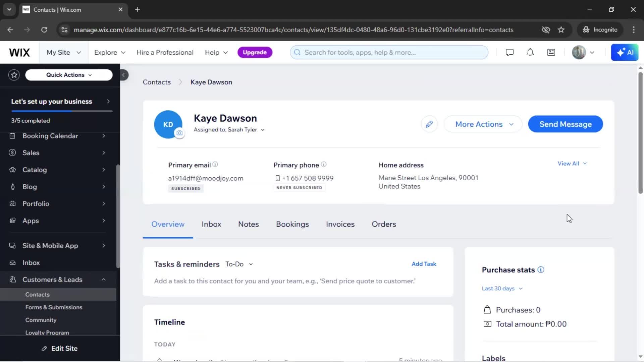Click the Portfolio icon in sidebar
This screenshot has height=362, width=644.
[x=12, y=204]
